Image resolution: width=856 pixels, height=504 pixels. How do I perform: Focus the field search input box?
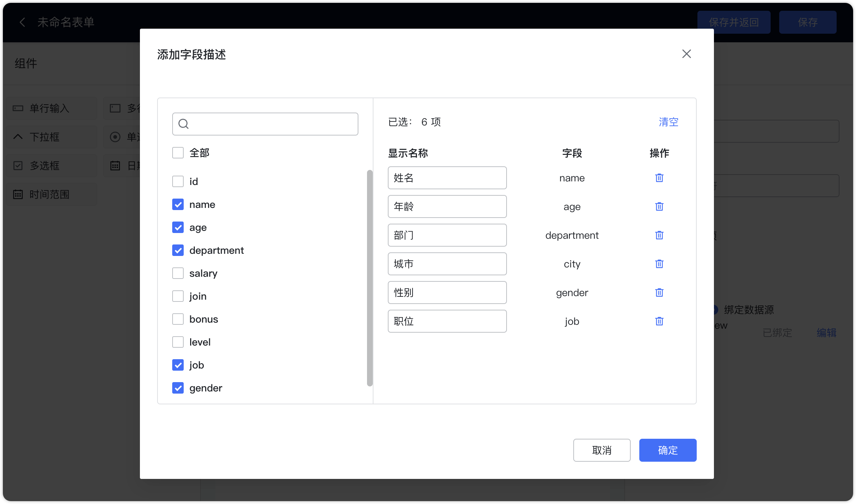[265, 124]
